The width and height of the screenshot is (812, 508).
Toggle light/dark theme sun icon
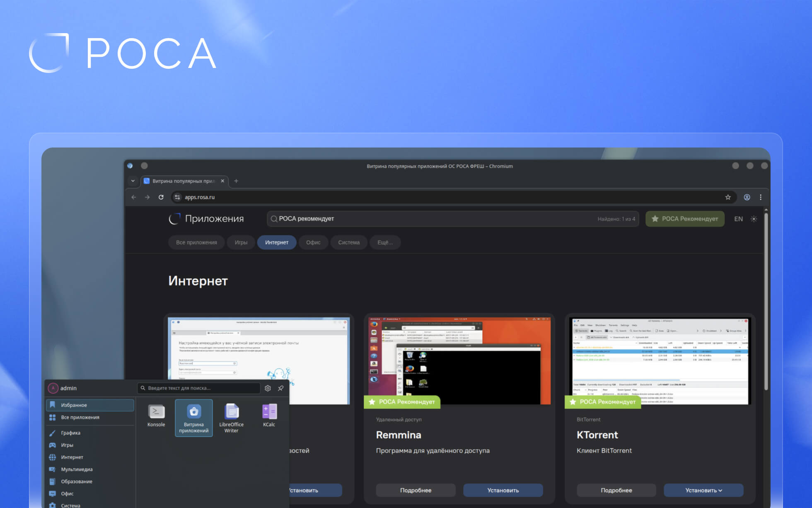coord(754,219)
